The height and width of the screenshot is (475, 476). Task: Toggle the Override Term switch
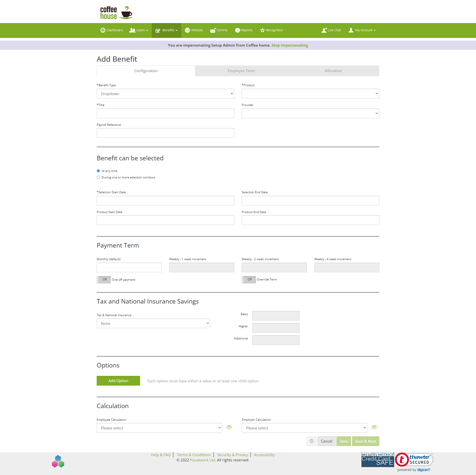click(x=249, y=279)
